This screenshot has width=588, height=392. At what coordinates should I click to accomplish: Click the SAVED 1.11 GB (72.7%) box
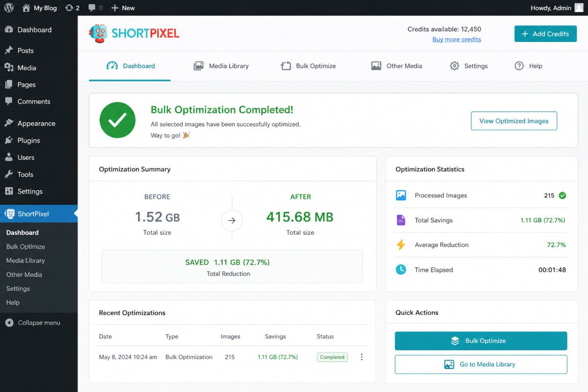click(232, 267)
